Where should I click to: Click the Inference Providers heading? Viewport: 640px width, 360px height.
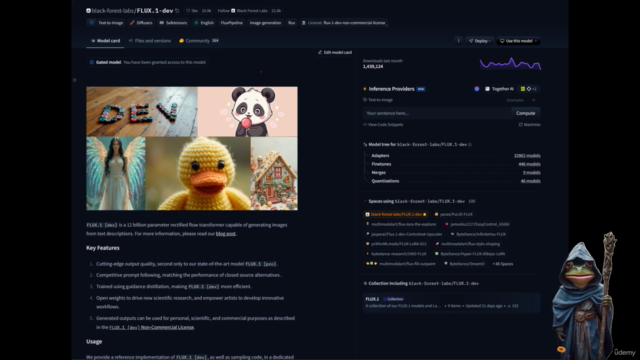(x=391, y=89)
